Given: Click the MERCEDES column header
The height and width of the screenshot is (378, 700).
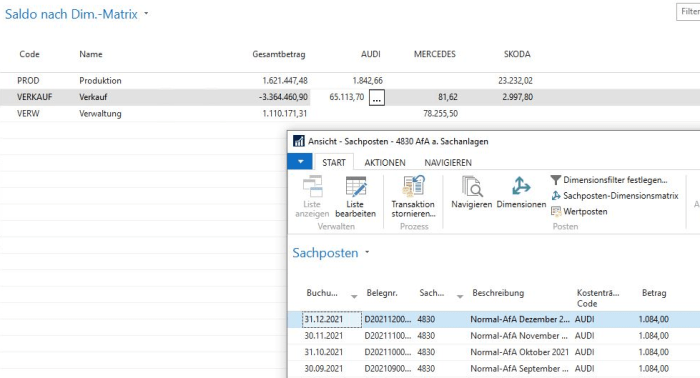Looking at the screenshot, I should (x=434, y=54).
